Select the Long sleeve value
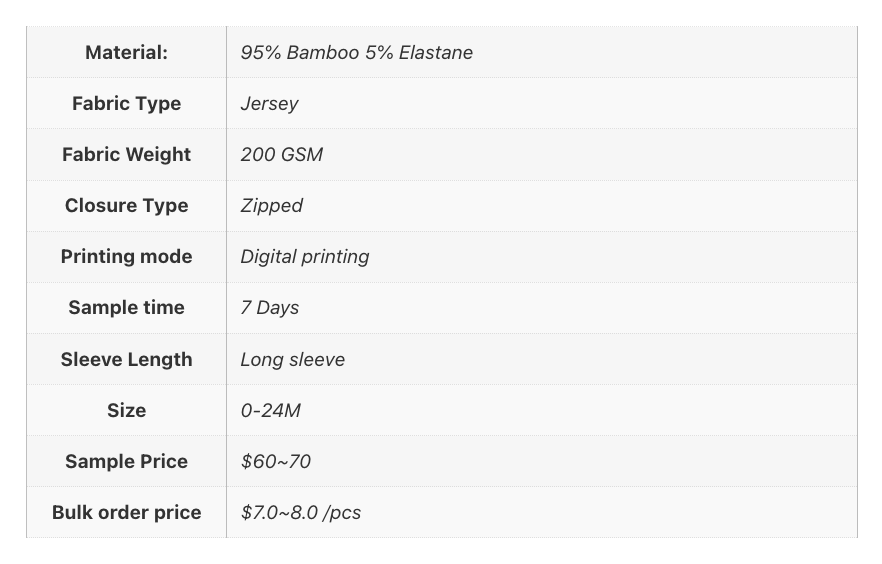The image size is (882, 564). [x=292, y=360]
